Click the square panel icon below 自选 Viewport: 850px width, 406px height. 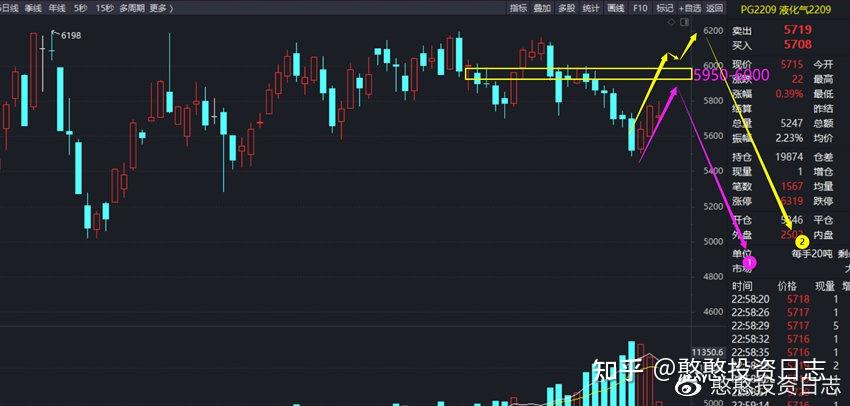[x=684, y=20]
